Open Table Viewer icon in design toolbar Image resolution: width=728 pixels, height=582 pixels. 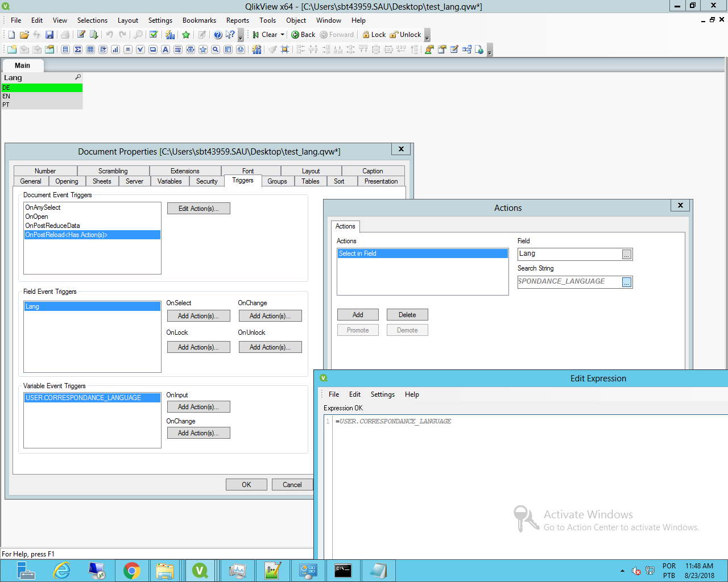coord(467,49)
